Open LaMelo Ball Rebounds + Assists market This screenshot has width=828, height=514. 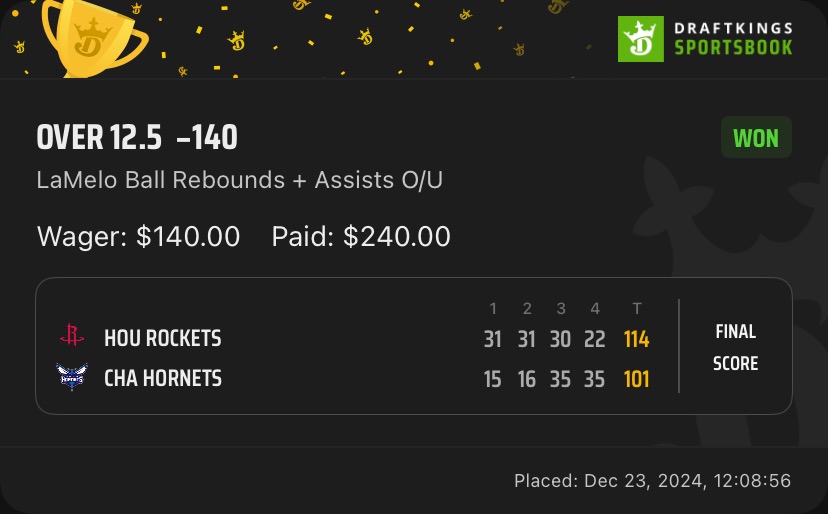pyautogui.click(x=240, y=180)
